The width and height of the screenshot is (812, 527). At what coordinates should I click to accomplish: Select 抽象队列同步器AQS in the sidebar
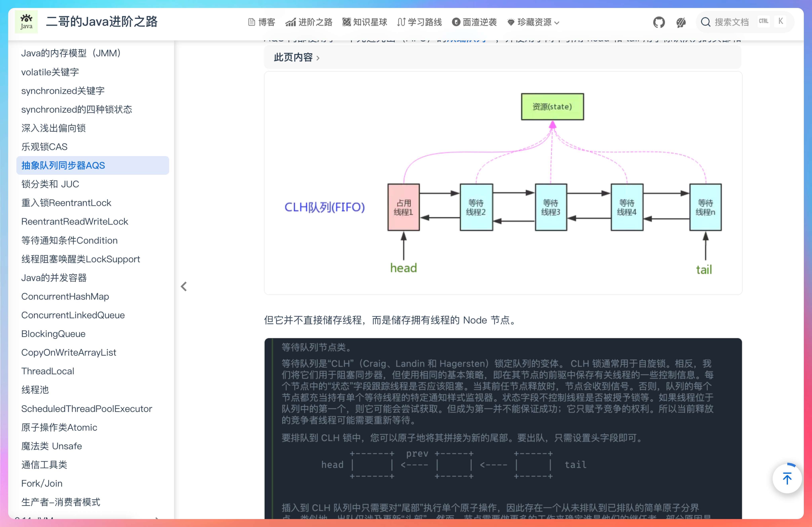pos(63,165)
